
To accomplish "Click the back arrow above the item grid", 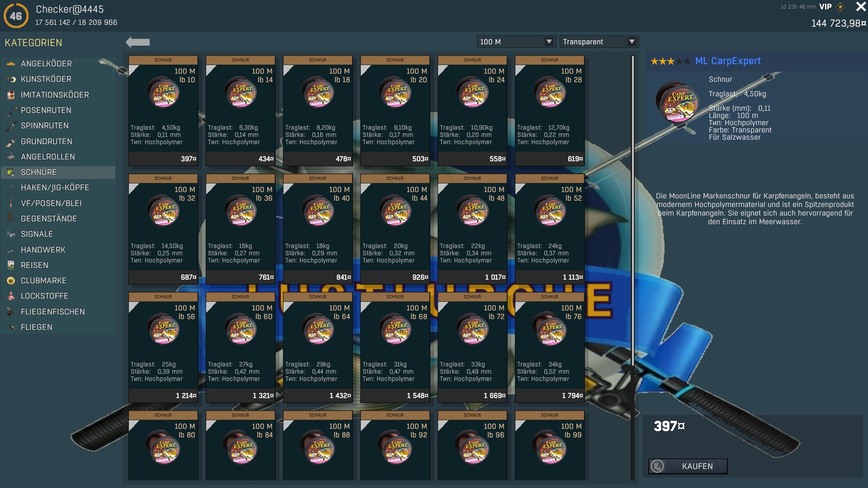I will pyautogui.click(x=138, y=42).
